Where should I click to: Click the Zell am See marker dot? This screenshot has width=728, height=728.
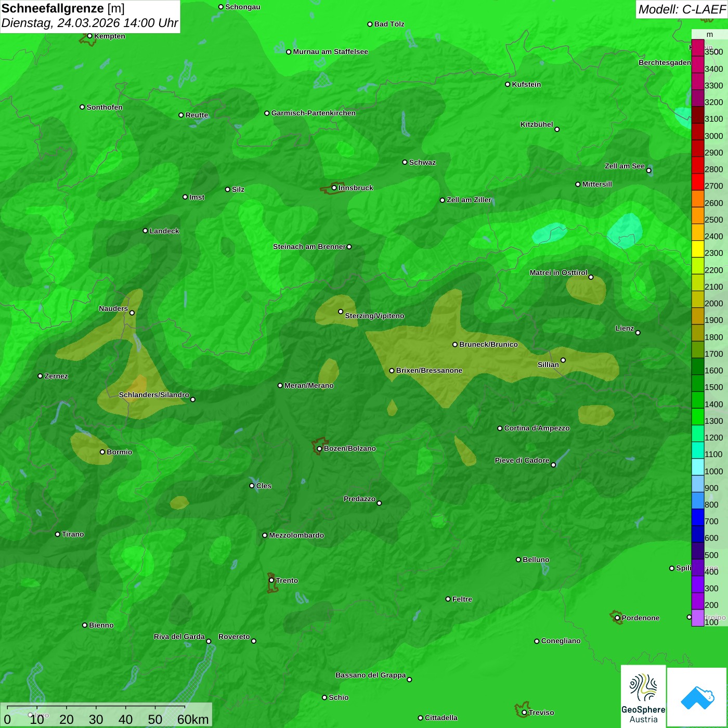648,171
